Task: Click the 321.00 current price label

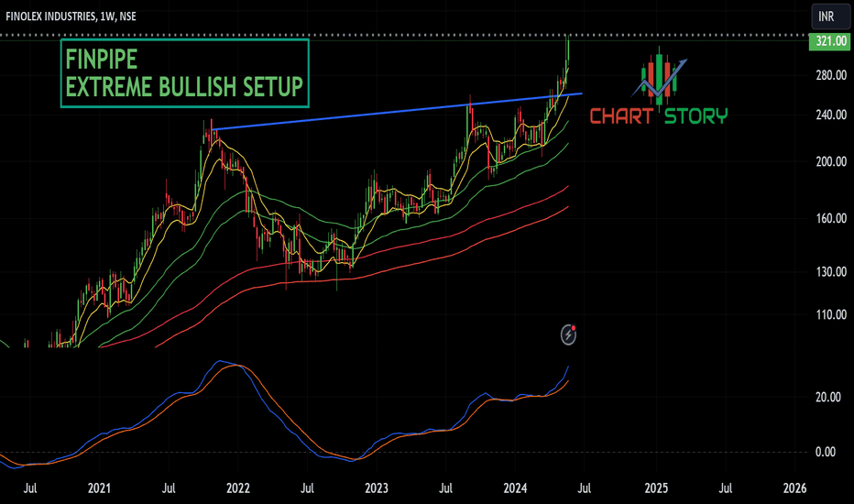Action: pyautogui.click(x=829, y=41)
